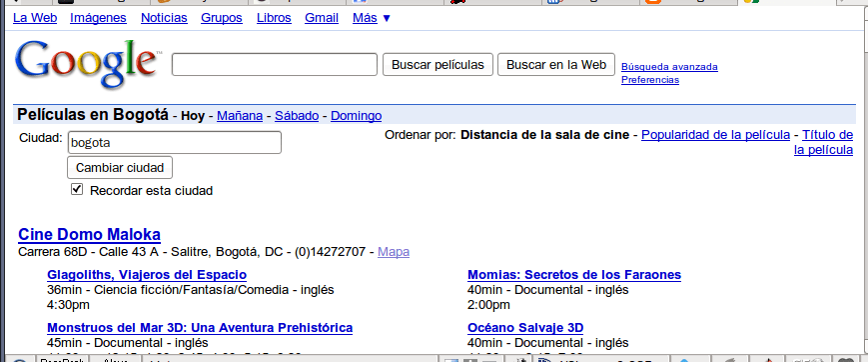Click the Cambiar ciudad button
The height and width of the screenshot is (362, 868).
[120, 167]
